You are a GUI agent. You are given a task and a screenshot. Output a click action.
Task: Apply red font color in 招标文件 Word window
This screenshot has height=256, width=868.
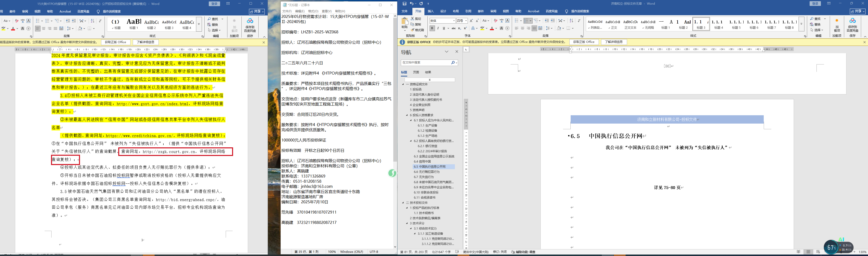click(x=13, y=28)
